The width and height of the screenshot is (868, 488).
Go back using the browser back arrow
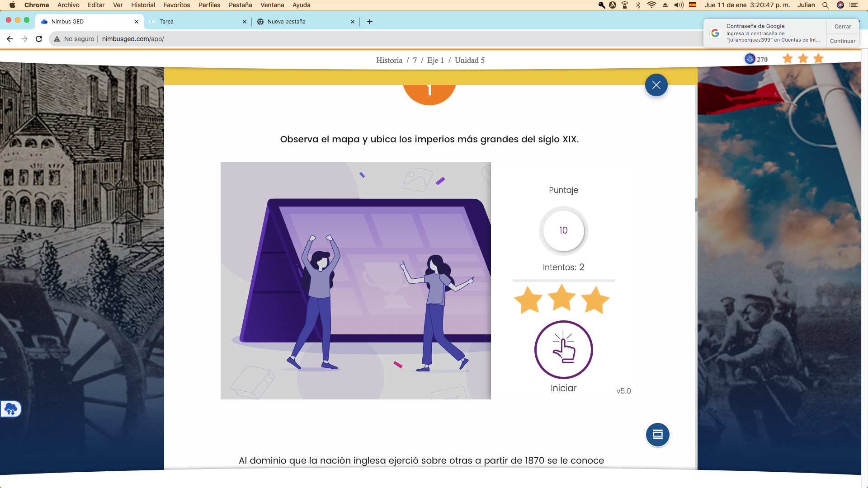point(10,39)
